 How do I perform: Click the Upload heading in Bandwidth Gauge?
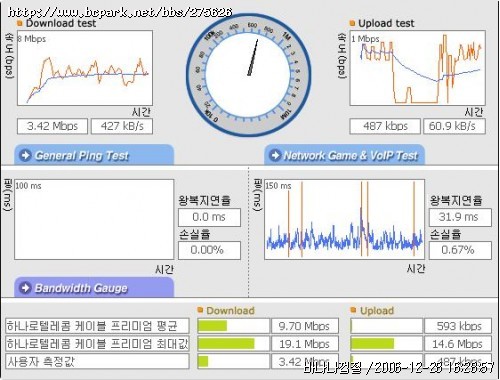(x=377, y=311)
